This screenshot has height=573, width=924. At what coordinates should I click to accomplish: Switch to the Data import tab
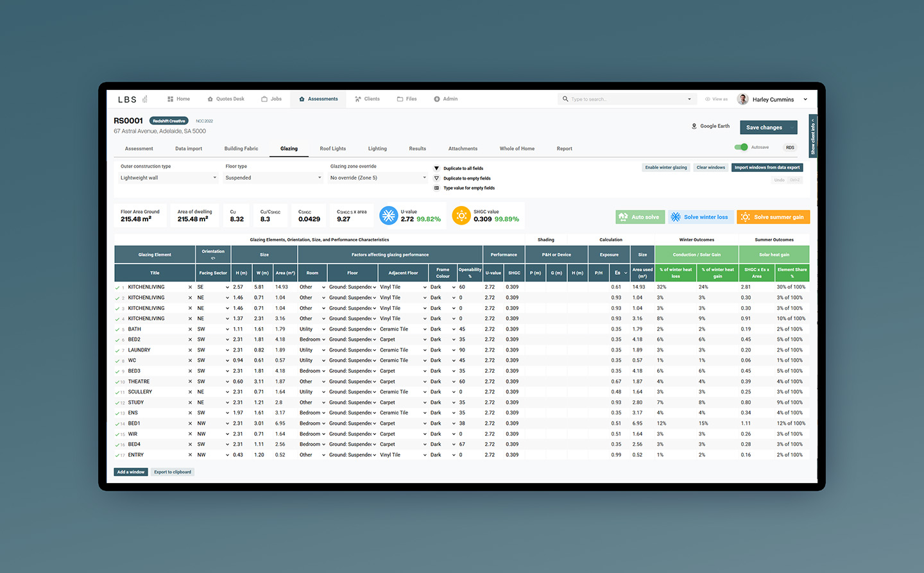(189, 148)
